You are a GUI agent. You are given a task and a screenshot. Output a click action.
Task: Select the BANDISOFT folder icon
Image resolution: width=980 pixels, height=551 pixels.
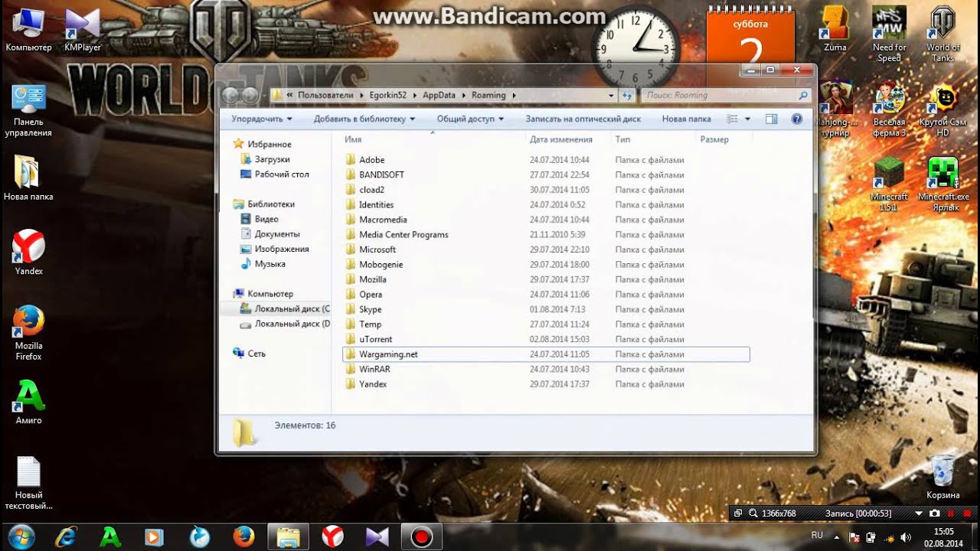tap(351, 174)
